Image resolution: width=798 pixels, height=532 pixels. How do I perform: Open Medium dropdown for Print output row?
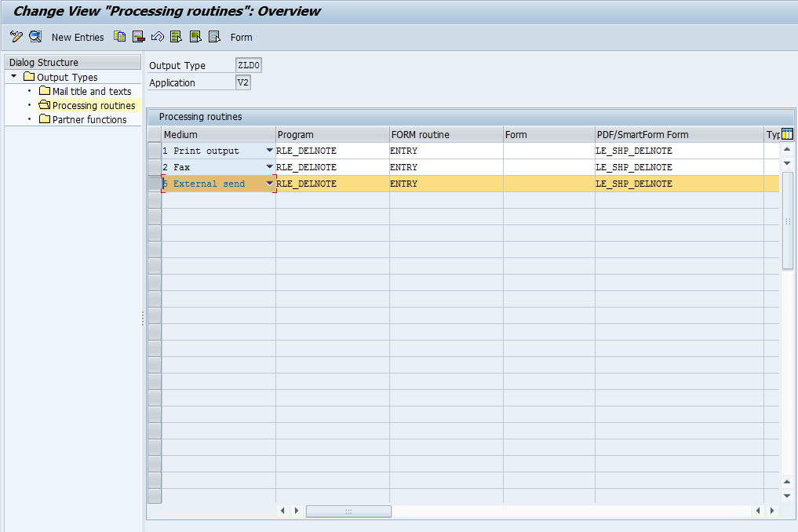click(x=270, y=151)
